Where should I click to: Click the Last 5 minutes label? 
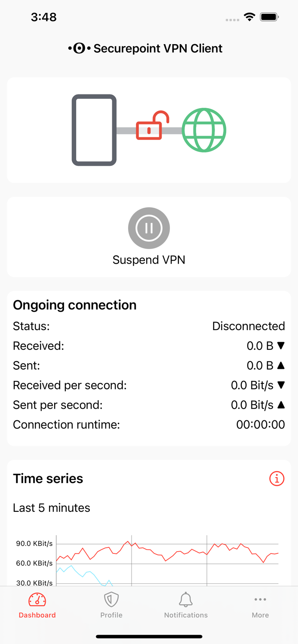coord(52,508)
